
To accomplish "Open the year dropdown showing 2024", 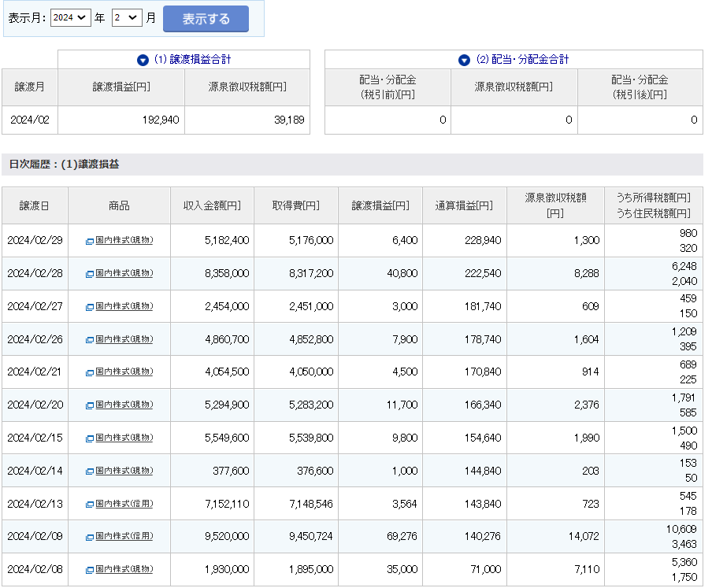I will (70, 18).
